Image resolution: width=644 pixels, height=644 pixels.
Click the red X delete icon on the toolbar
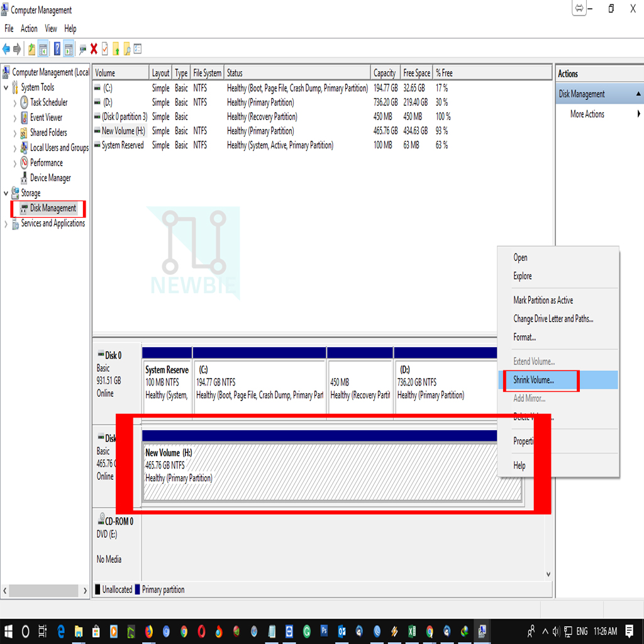[x=94, y=48]
